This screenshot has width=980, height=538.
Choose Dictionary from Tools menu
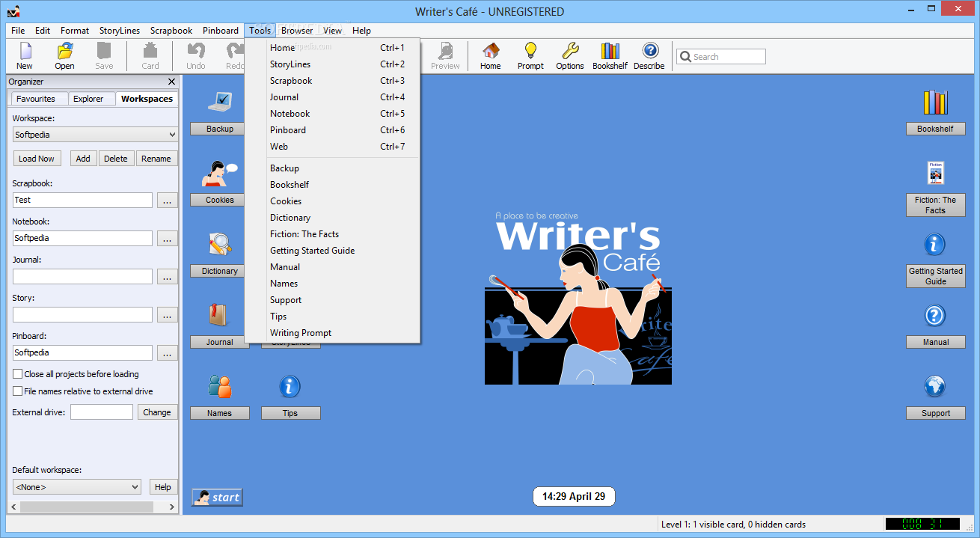[333, 218]
